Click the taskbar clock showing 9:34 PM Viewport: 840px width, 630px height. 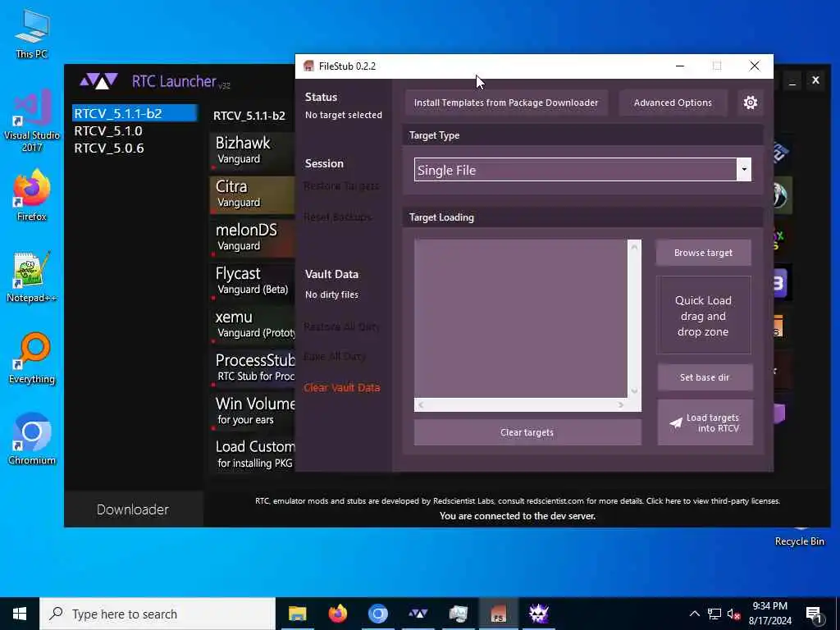[x=769, y=614]
